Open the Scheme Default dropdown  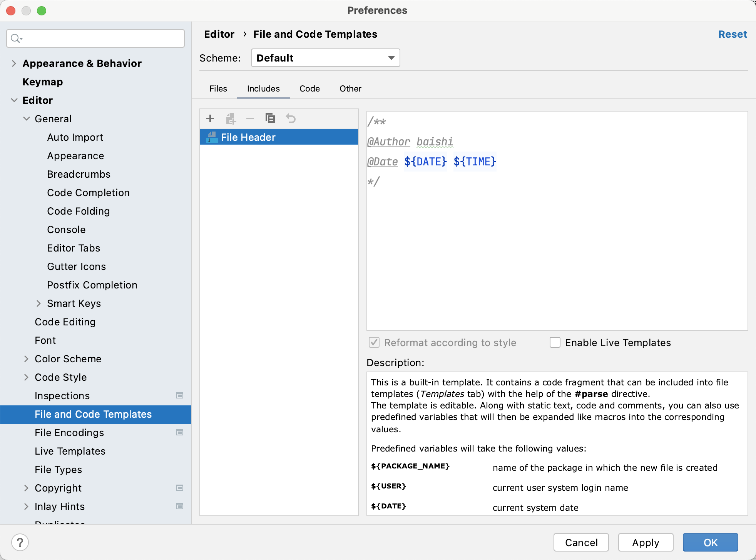(325, 58)
